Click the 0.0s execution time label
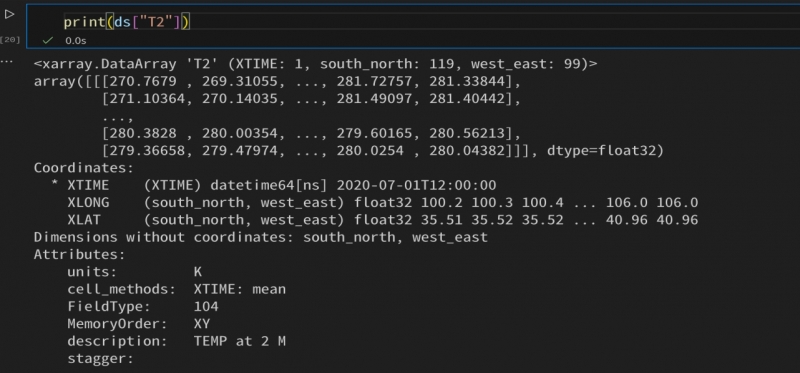Screen dimensions: 800x373 click(x=76, y=40)
